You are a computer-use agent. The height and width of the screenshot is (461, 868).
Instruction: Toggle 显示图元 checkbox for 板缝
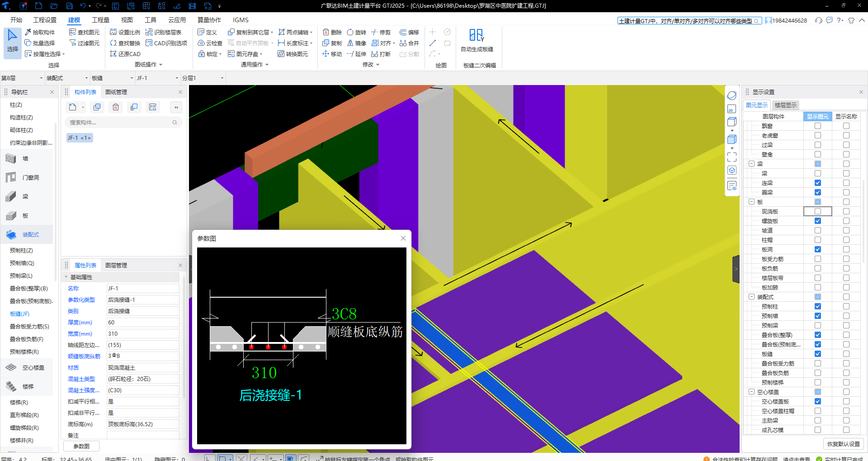point(818,354)
